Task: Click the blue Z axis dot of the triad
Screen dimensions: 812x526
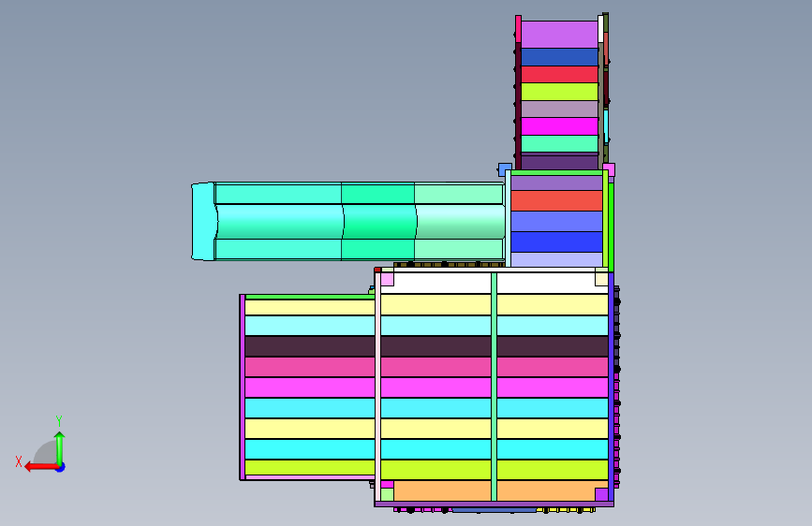Action: [61, 467]
